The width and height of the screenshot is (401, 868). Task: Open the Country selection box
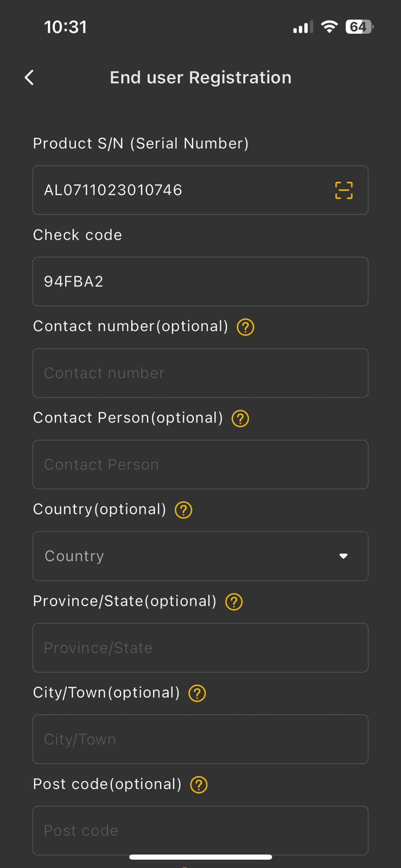click(184, 556)
